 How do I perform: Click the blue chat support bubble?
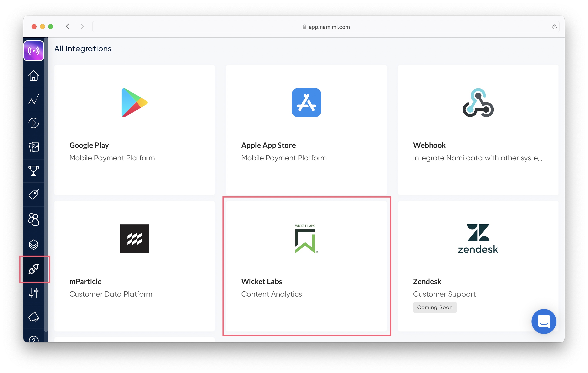click(x=544, y=321)
